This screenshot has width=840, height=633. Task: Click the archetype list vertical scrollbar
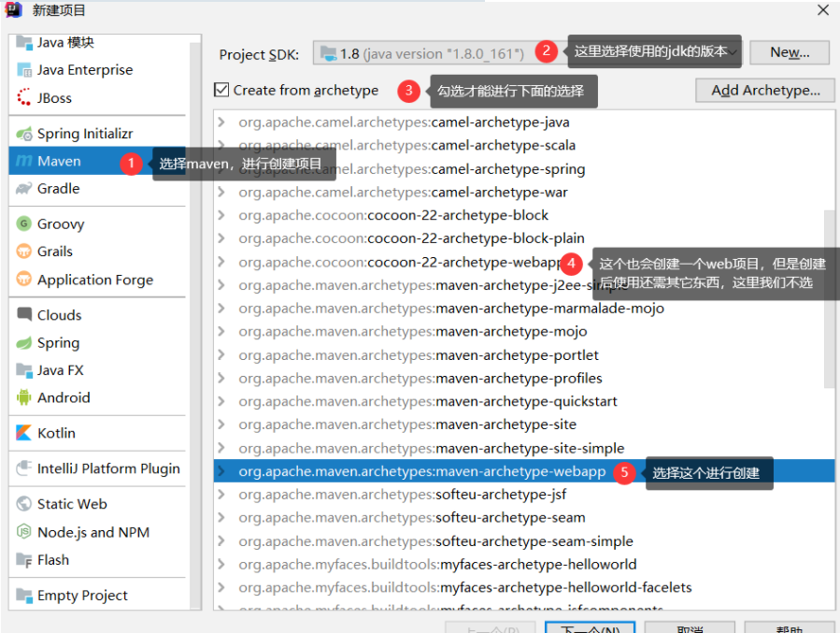pos(829,298)
